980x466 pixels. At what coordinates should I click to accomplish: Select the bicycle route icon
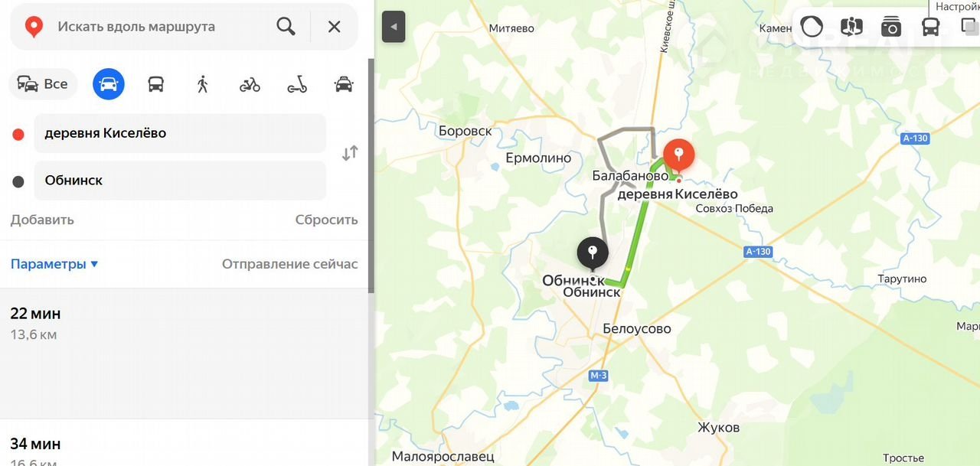pyautogui.click(x=250, y=84)
